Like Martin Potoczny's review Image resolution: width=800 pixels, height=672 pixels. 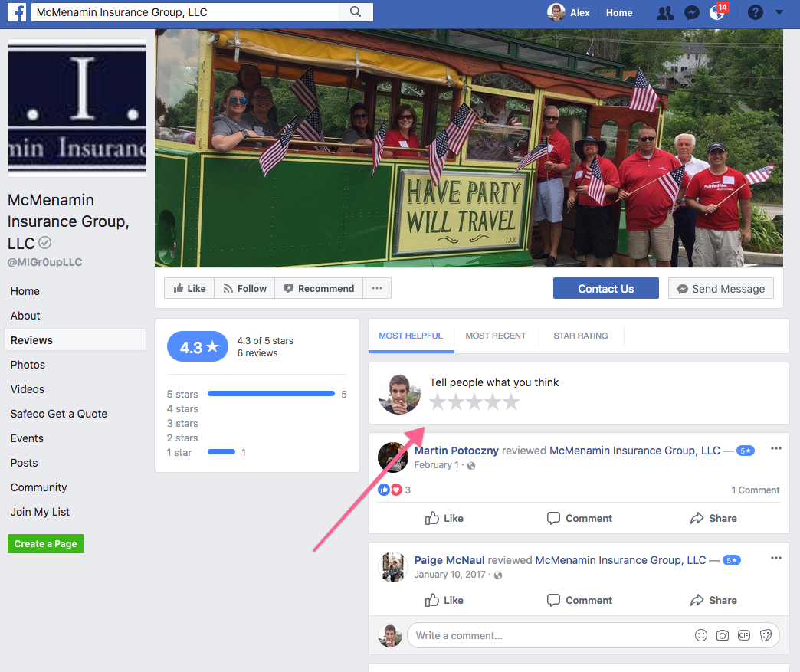click(444, 519)
